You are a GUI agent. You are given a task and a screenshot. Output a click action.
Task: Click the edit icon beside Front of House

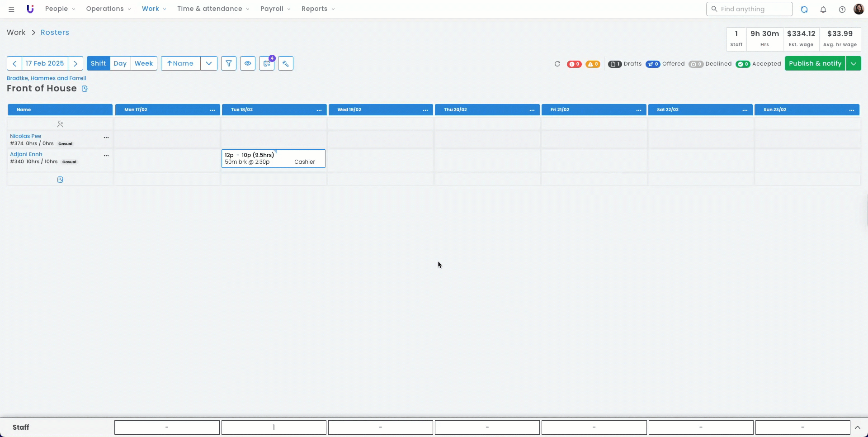[85, 89]
